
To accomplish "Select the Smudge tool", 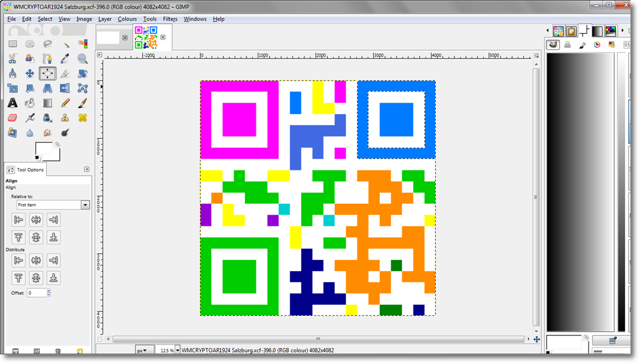I will [x=47, y=133].
